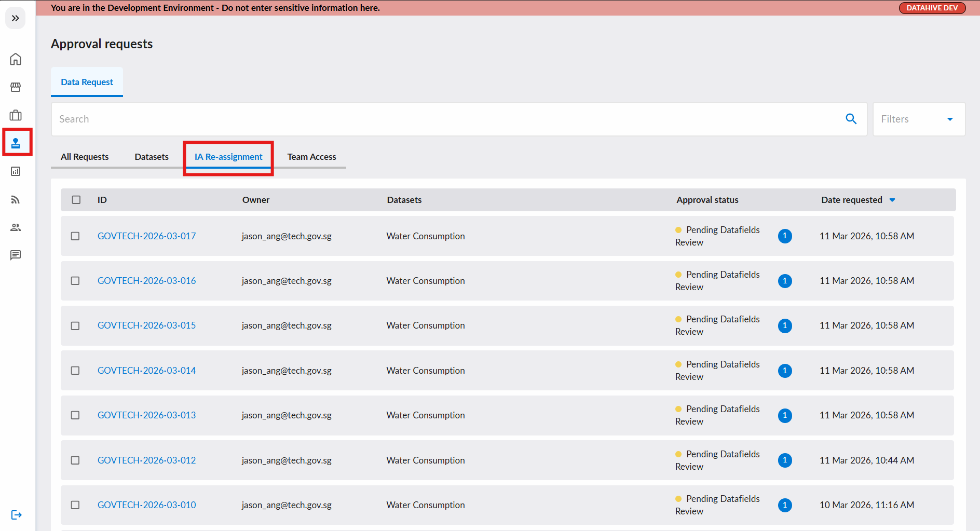Check the box for GOVTECH-2026-03-016
This screenshot has height=531, width=980.
tap(75, 281)
